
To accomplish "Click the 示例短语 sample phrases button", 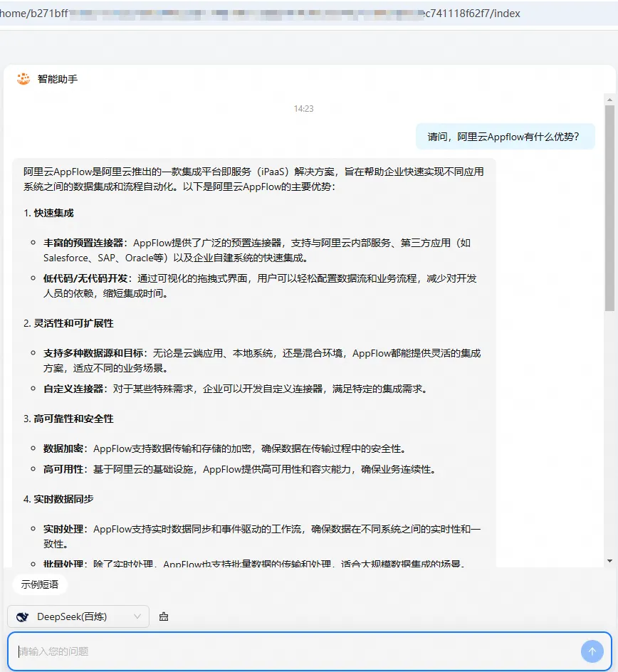I will pyautogui.click(x=39, y=584).
